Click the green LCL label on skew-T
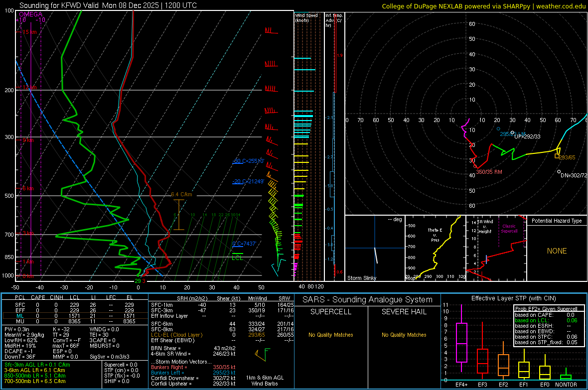Viewport: 588px width, 390px height. [237, 258]
